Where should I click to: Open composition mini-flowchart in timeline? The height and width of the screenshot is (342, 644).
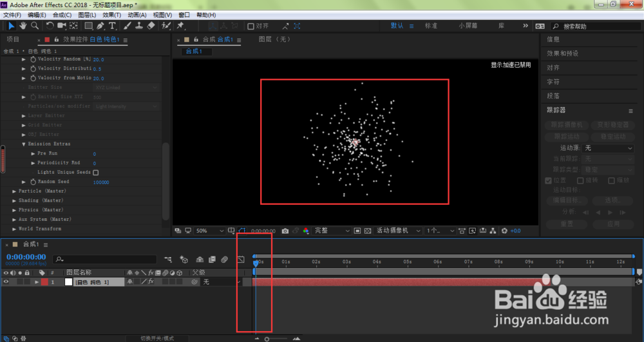pos(167,260)
